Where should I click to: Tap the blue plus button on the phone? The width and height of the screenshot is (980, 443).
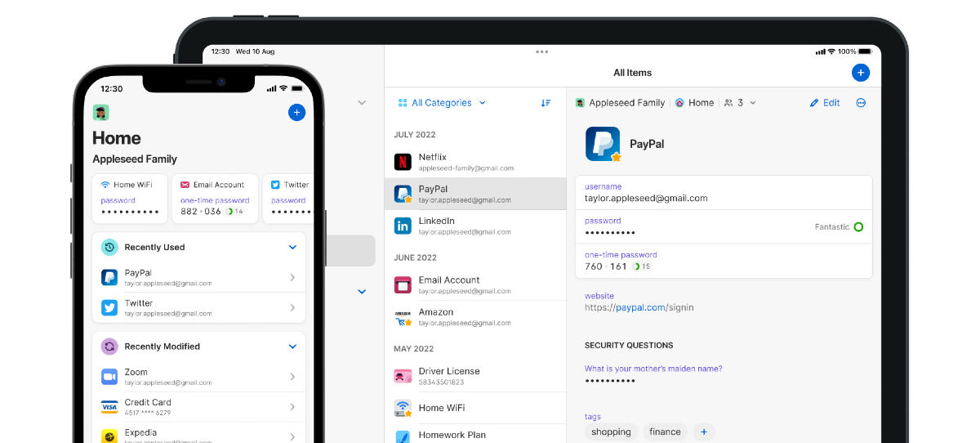coord(296,113)
